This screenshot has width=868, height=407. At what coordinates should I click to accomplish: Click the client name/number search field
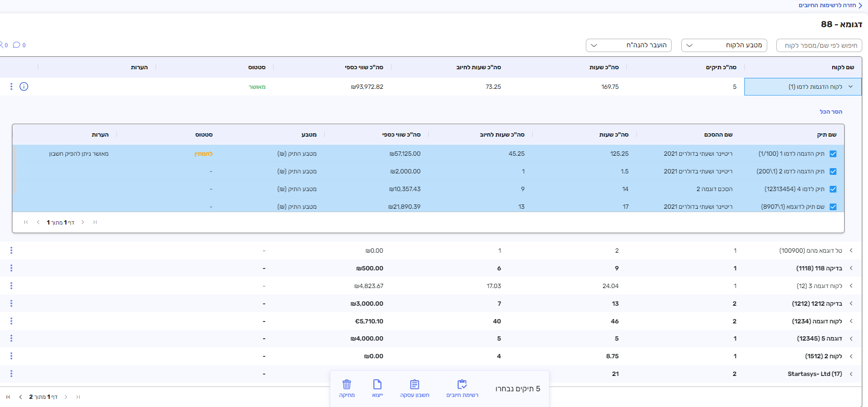[x=819, y=45]
